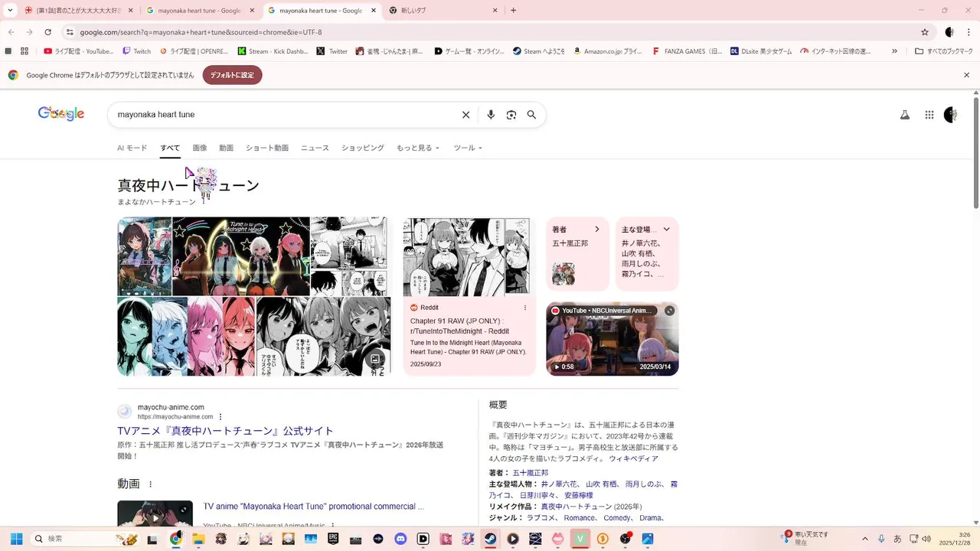The image size is (980, 551).
Task: Expand the 主な登場 characters card
Action: [x=666, y=229]
